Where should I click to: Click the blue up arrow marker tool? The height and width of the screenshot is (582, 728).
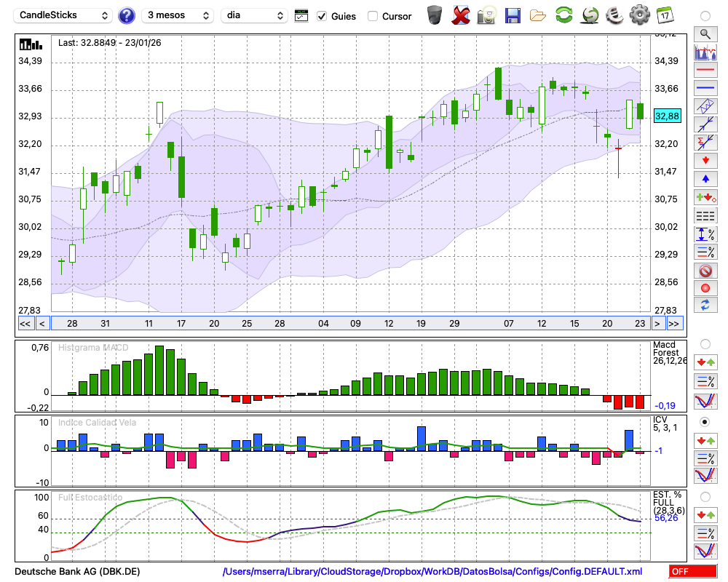click(x=705, y=178)
